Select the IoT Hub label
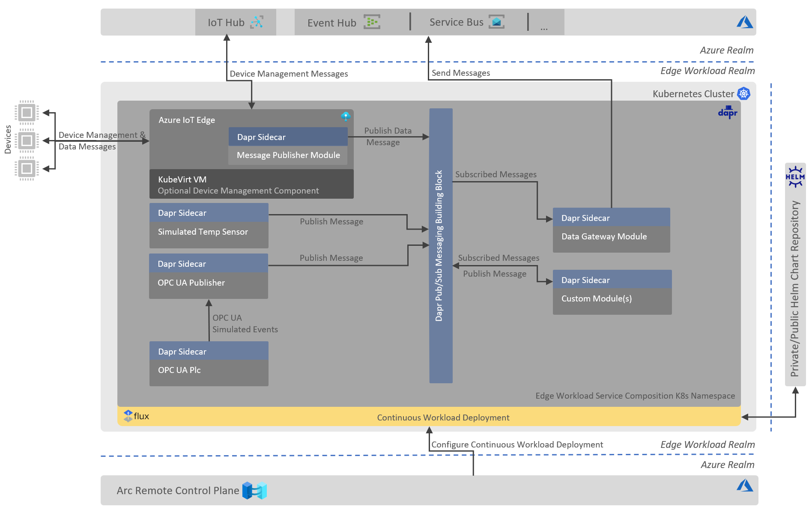 pos(226,23)
